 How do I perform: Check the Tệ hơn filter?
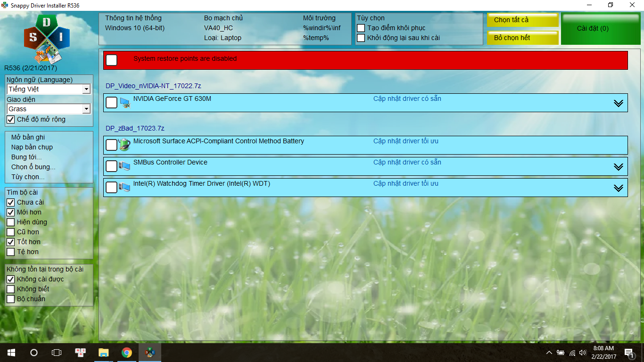tap(11, 252)
